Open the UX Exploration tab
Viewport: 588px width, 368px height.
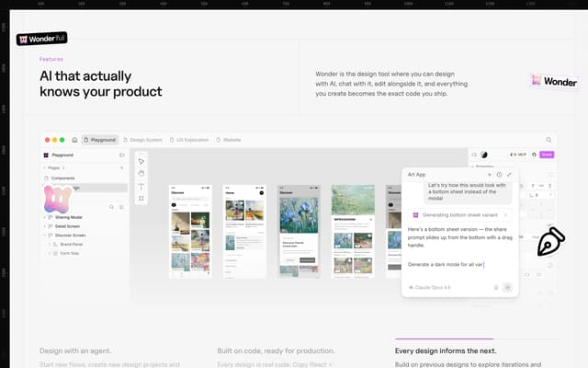coord(189,140)
